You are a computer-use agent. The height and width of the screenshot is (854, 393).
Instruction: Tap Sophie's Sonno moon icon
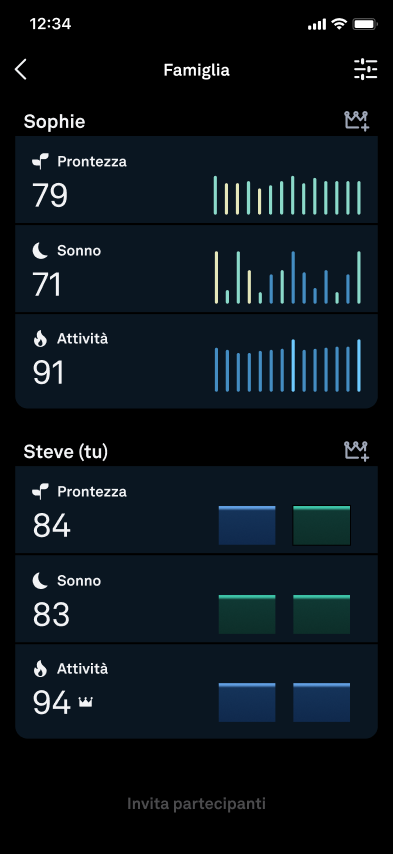40,251
